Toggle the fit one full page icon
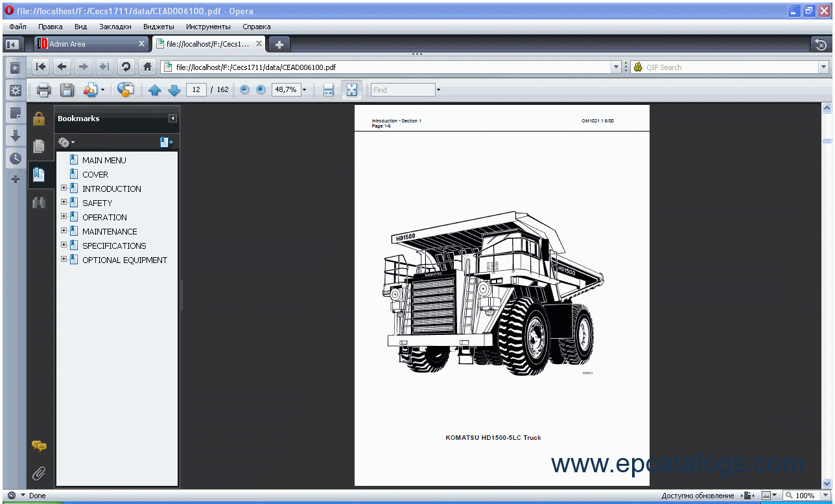Viewport: 835px width, 504px height. [x=351, y=90]
